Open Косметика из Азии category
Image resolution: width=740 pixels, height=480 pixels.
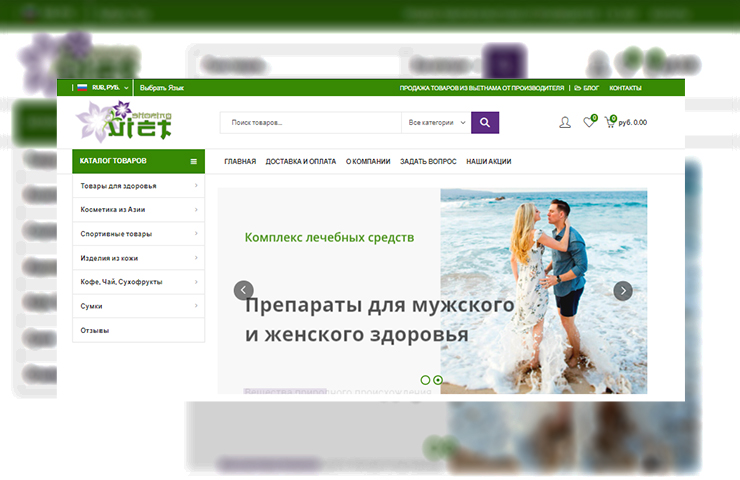pos(113,210)
